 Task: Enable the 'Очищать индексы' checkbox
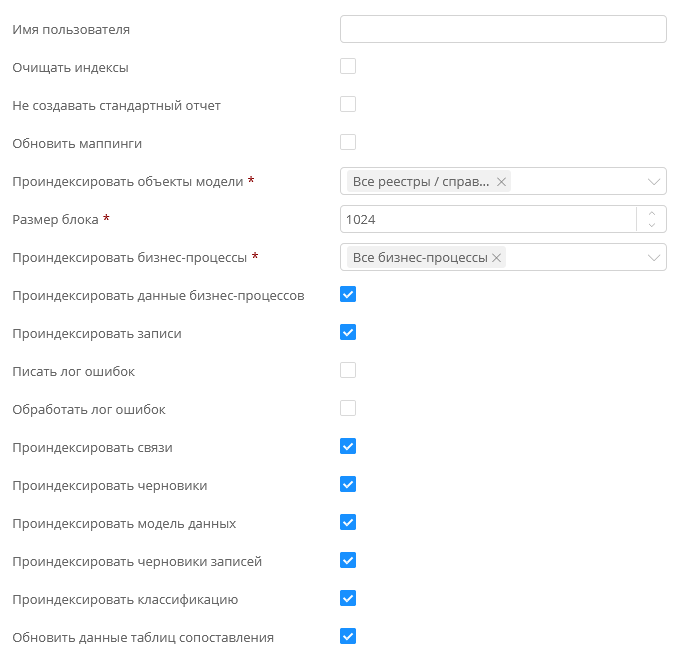(x=348, y=67)
